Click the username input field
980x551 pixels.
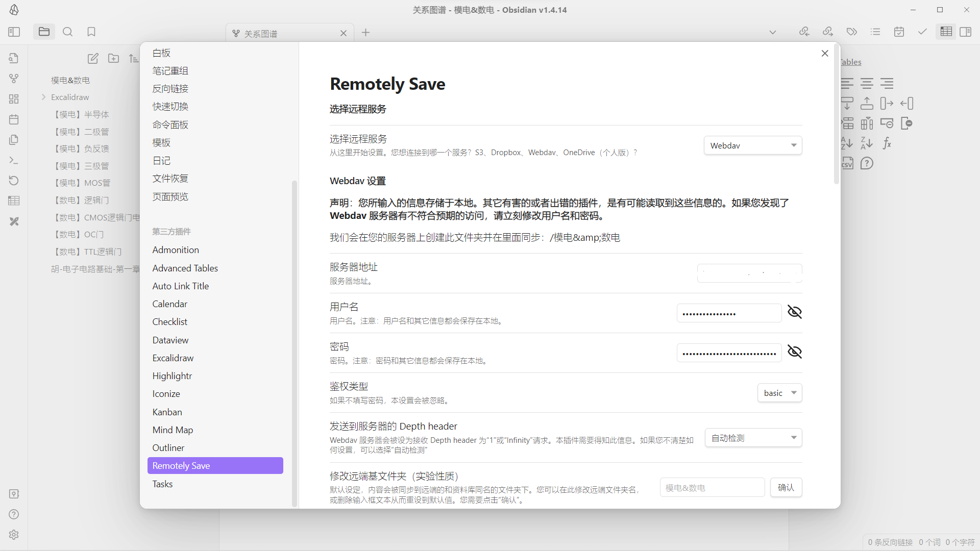pos(729,313)
